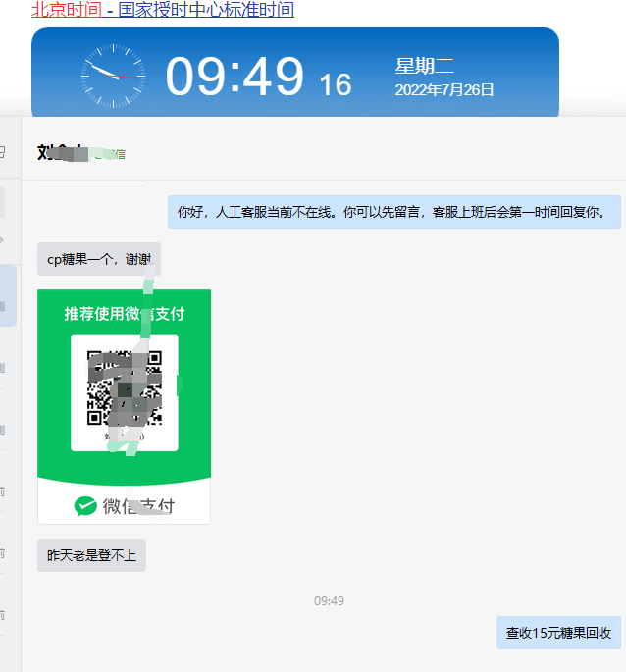Click the gray 09:49 chat timestamp
Screen dimensions: 626x672
[x=329, y=600]
